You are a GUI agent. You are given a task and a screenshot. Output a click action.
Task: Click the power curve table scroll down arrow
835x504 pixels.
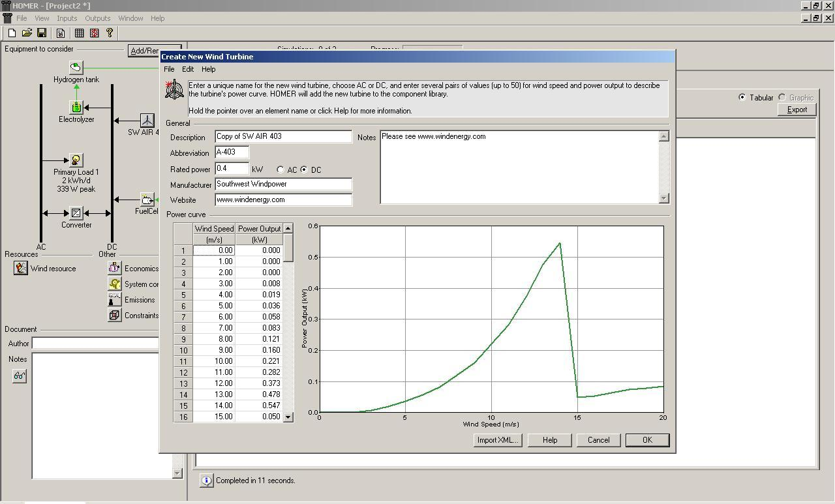(288, 417)
